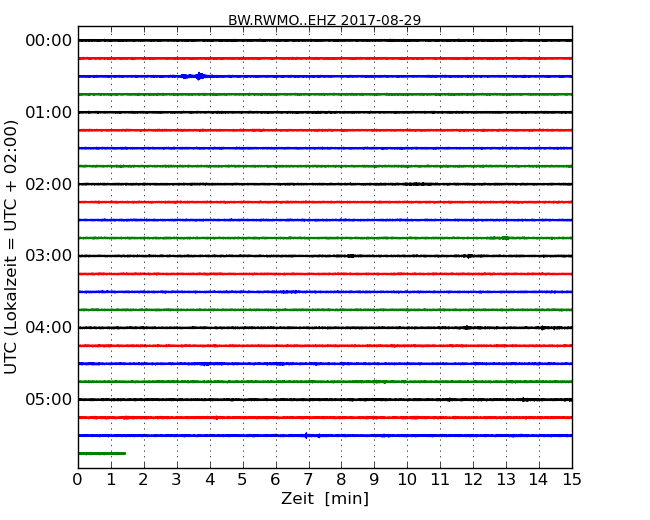Click the y-axis label 04:00

click(49, 327)
